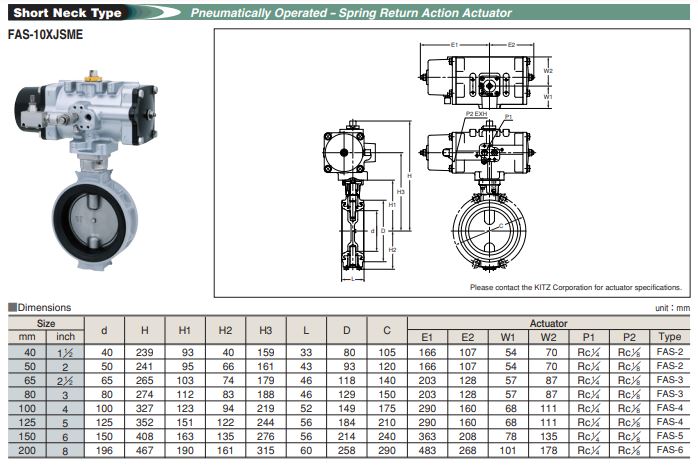Click the KITZ Corporation contact note
The height and width of the screenshot is (470, 698).
click(575, 288)
